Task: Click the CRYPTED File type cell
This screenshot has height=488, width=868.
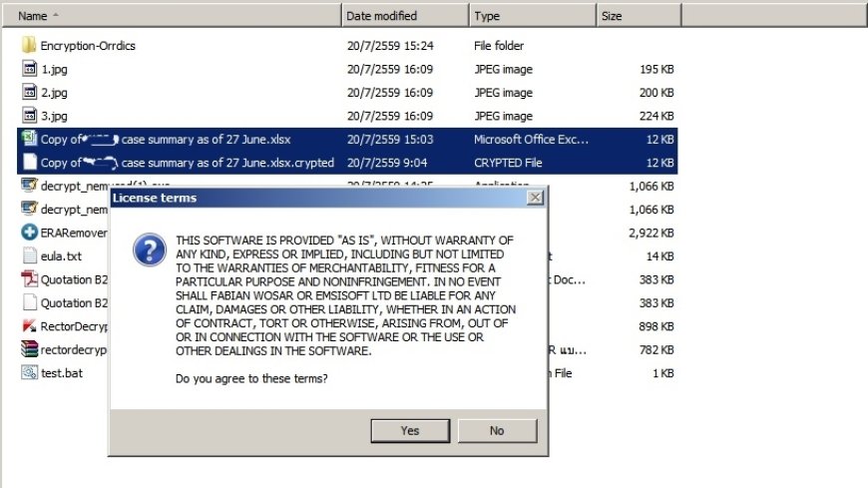Action: 508,163
